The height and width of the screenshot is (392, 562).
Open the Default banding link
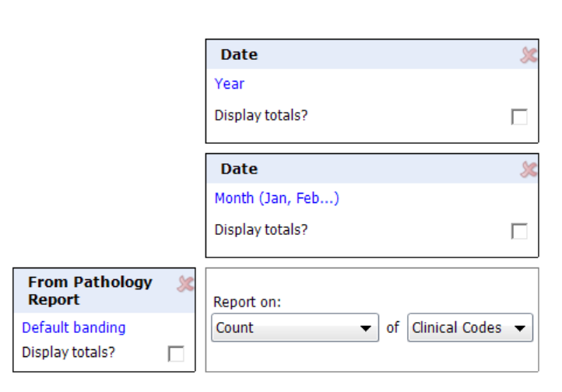(74, 327)
